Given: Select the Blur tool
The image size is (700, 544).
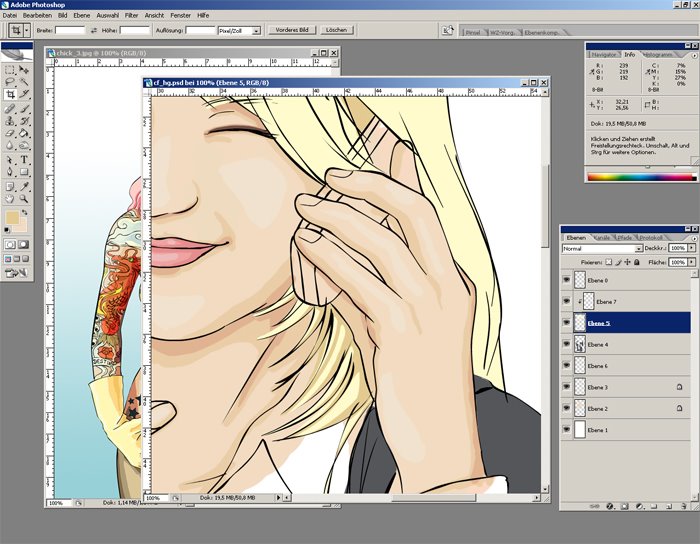Looking at the screenshot, I should pos(10,145).
